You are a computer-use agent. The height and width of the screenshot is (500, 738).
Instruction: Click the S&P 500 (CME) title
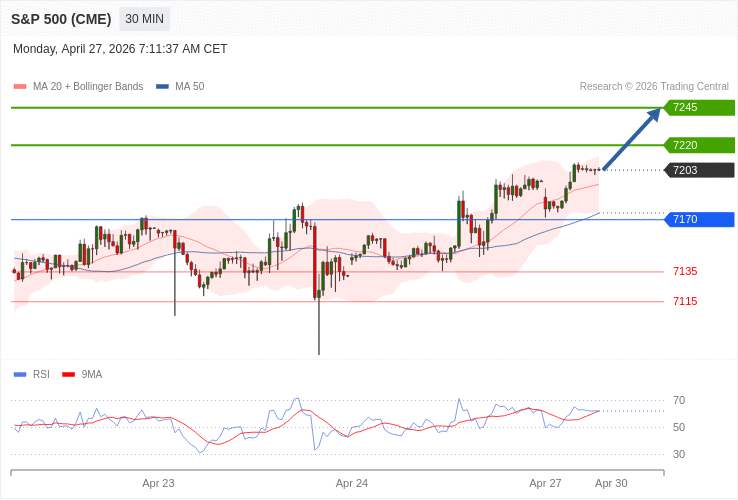click(59, 19)
